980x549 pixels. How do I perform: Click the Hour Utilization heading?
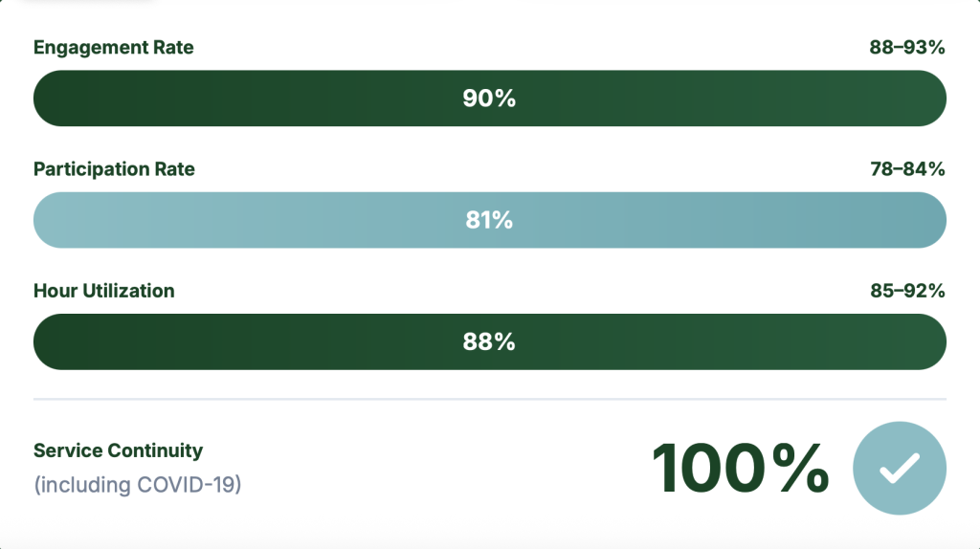tap(103, 291)
